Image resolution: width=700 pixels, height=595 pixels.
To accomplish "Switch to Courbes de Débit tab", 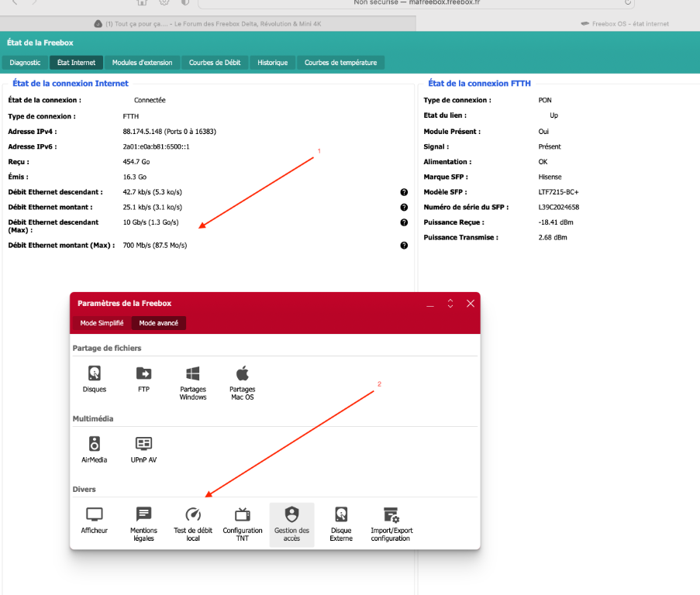I will coord(215,63).
